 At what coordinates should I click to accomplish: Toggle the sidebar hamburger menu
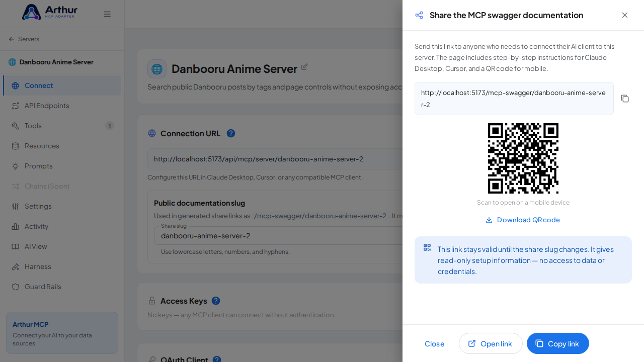click(107, 14)
